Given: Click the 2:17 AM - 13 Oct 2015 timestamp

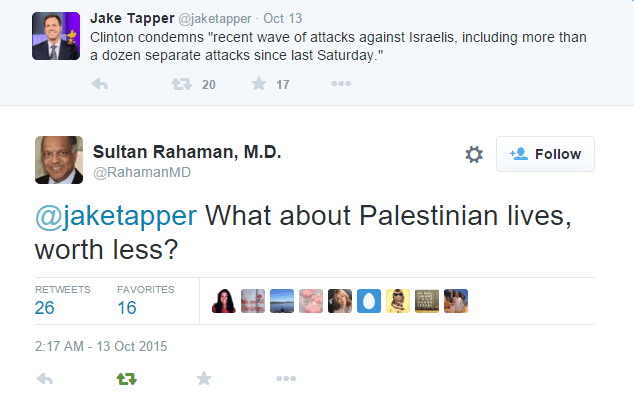Looking at the screenshot, I should (101, 346).
